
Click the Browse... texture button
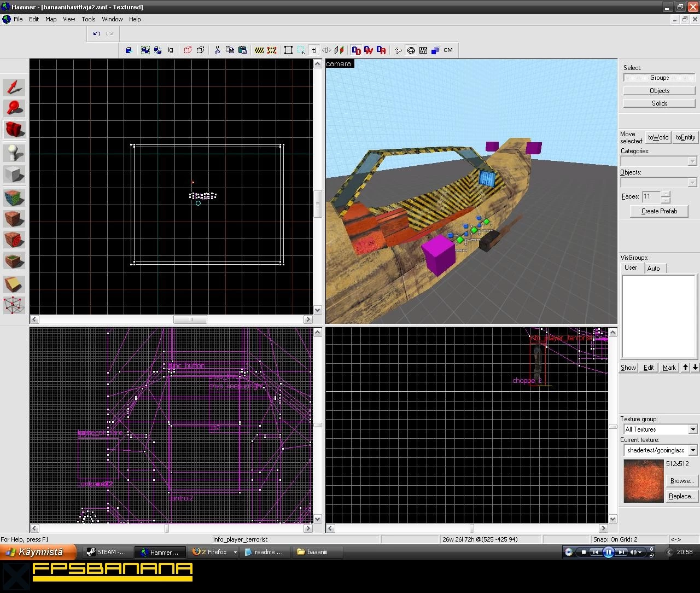click(681, 481)
